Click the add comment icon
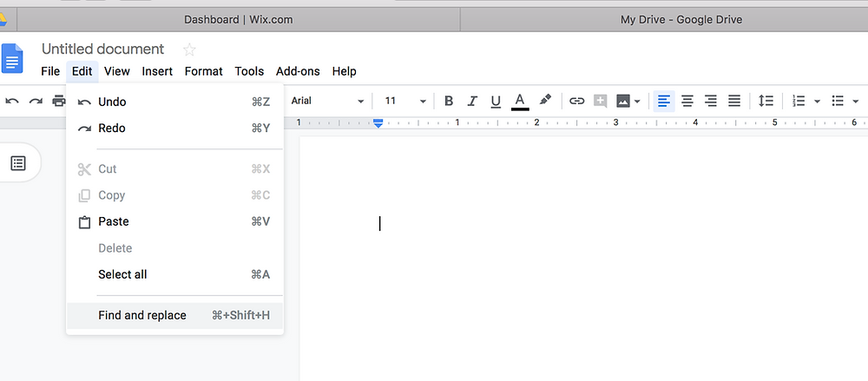868x381 pixels. click(x=600, y=101)
